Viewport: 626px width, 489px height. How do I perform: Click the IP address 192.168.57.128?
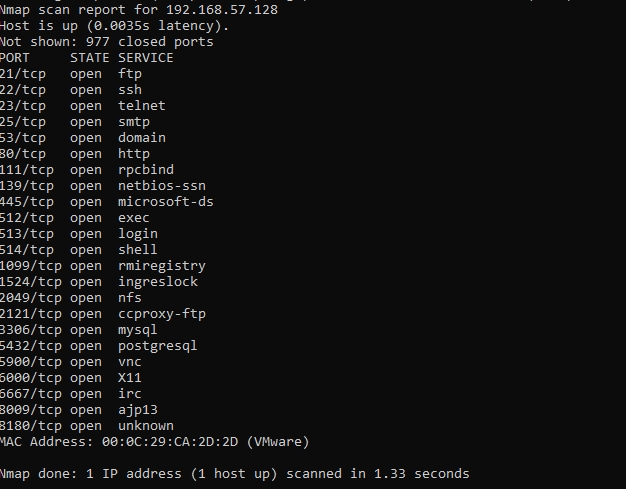(222, 9)
